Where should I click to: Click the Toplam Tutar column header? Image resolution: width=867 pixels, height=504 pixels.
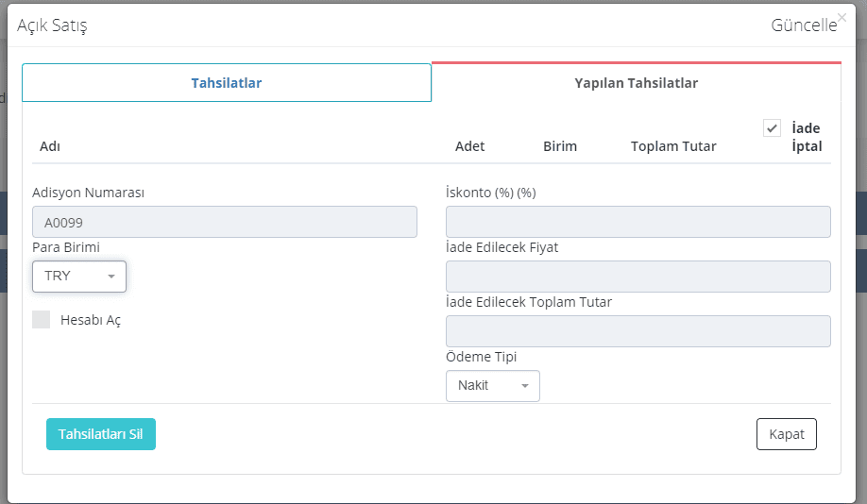click(x=673, y=146)
